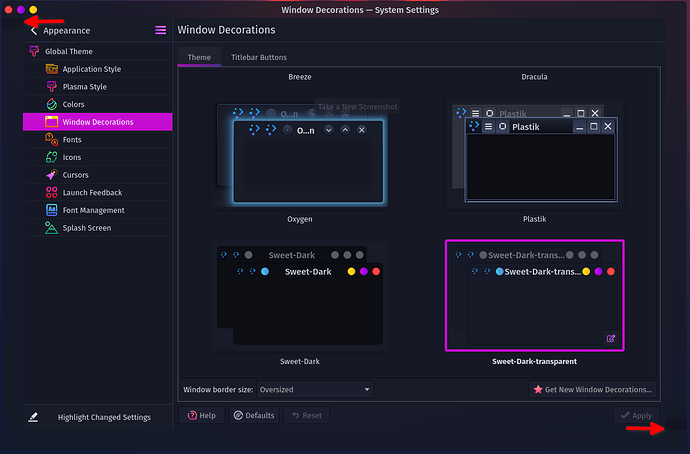
Task: Click the Global Theme icon
Action: 34,51
